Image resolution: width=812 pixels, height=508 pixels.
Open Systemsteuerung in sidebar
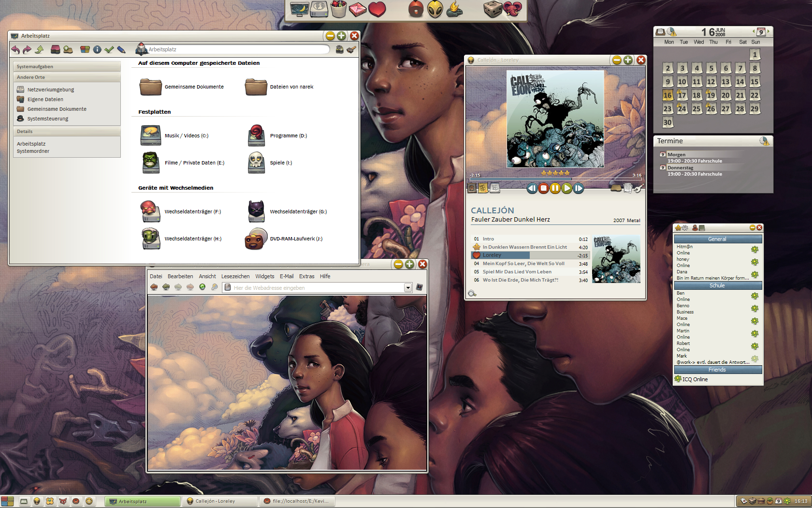pyautogui.click(x=43, y=119)
